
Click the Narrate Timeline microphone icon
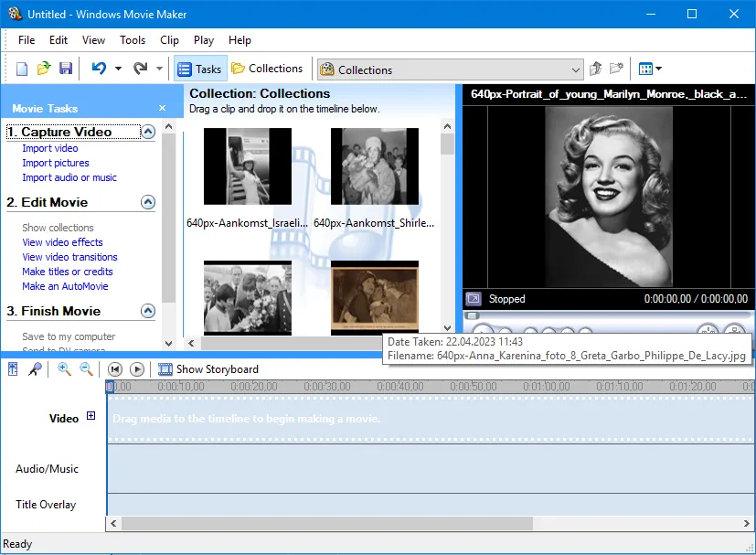[x=35, y=369]
